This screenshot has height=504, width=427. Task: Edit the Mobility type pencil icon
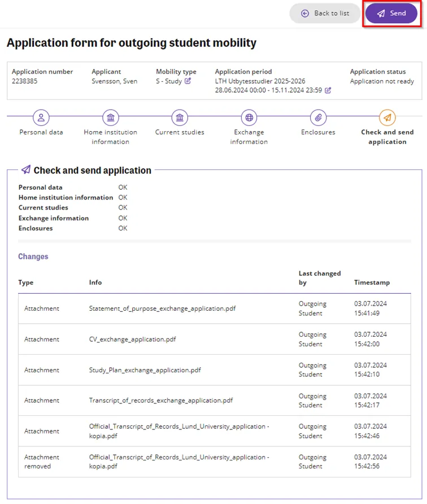tap(188, 81)
